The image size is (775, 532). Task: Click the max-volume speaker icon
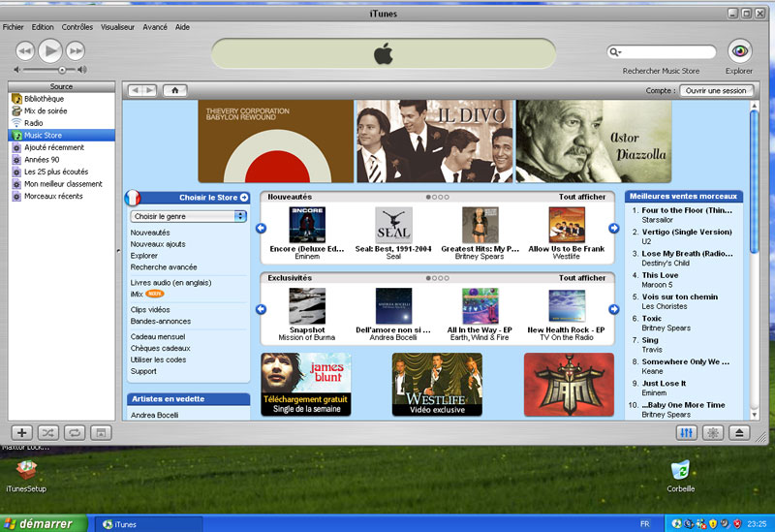pyautogui.click(x=82, y=70)
